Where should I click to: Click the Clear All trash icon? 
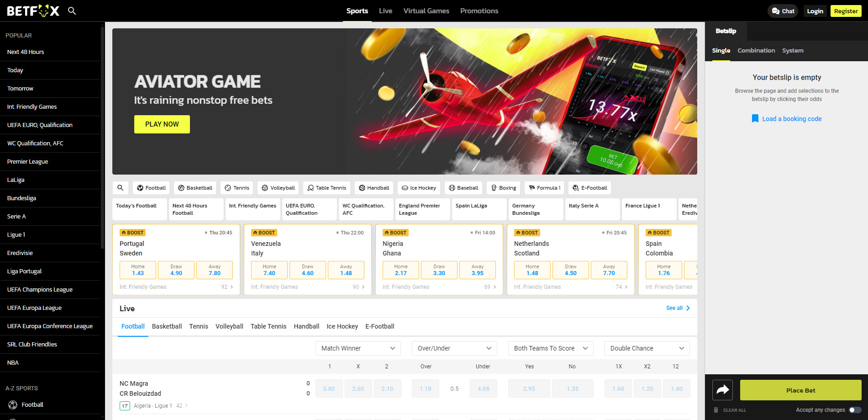(x=716, y=410)
